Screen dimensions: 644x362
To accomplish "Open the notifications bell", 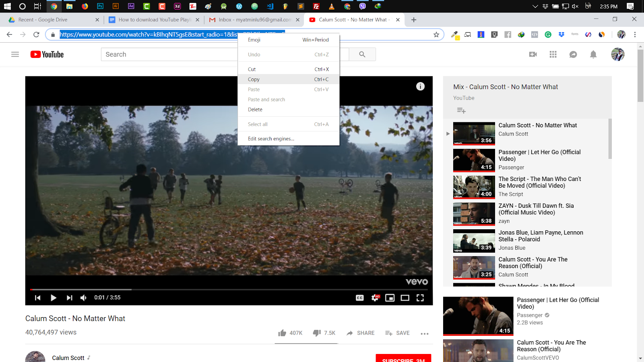I will (x=593, y=54).
